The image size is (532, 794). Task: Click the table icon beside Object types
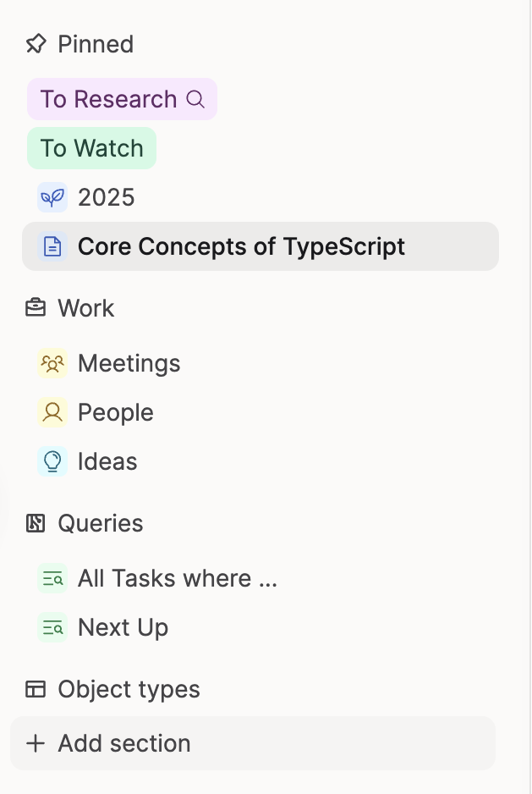coord(36,689)
